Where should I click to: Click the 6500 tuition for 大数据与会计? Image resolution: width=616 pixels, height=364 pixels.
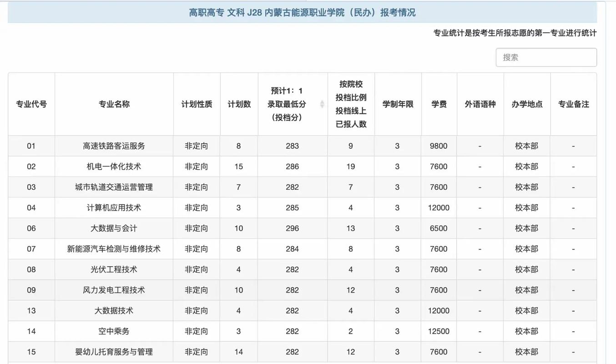tap(439, 228)
